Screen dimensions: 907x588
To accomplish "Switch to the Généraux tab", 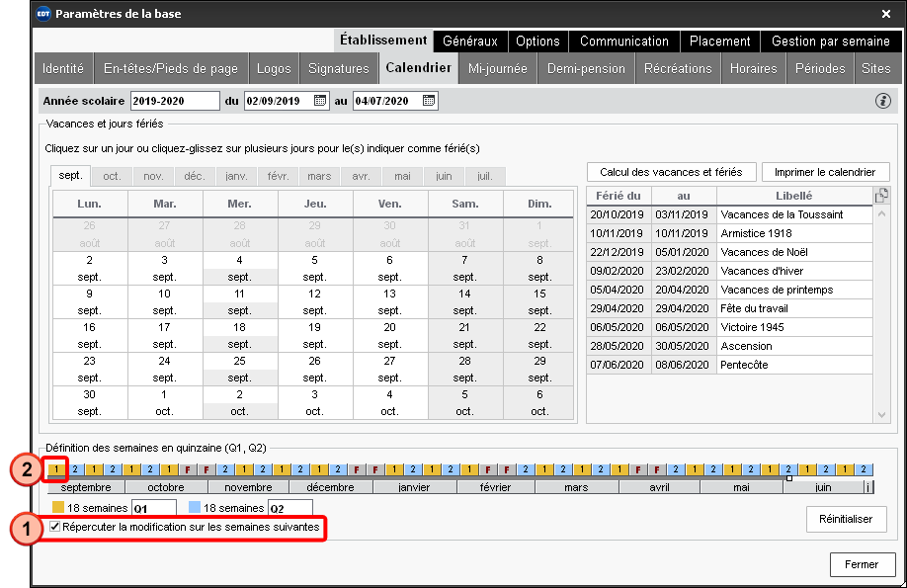I will (x=470, y=42).
